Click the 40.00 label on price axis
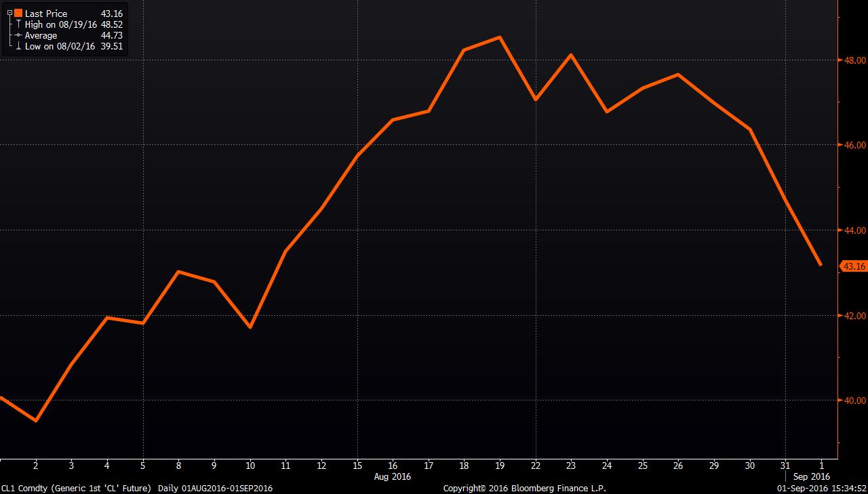 point(854,400)
